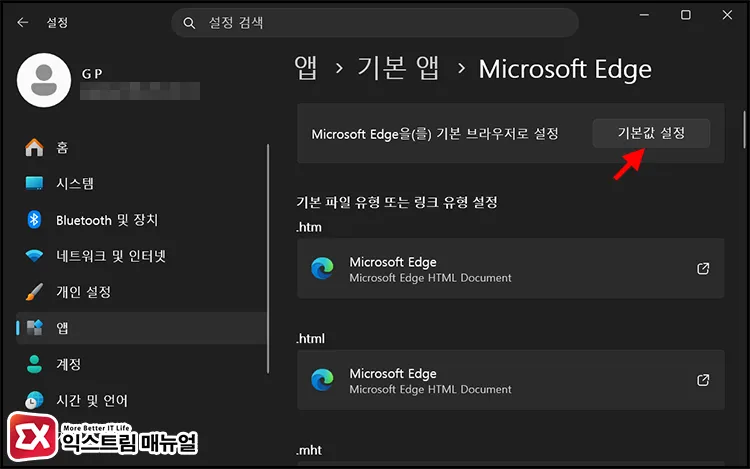This screenshot has width=750, height=469.
Task: Go to 앱 breadcrumb link
Action: 306,68
